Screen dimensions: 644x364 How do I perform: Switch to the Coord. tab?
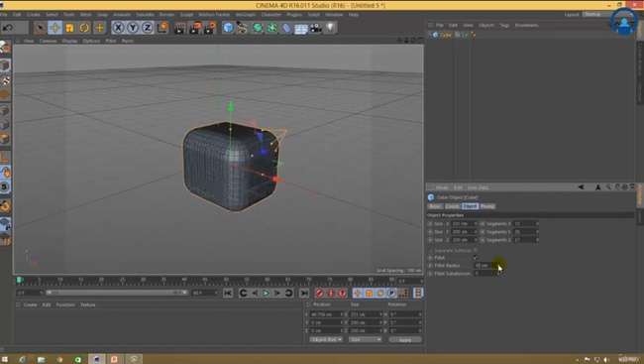pos(452,206)
